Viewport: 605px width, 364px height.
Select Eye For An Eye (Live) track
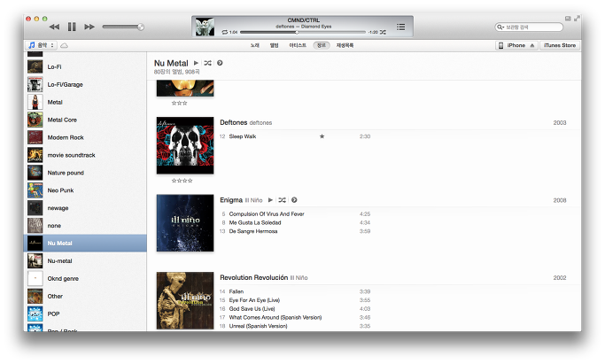pyautogui.click(x=295, y=300)
